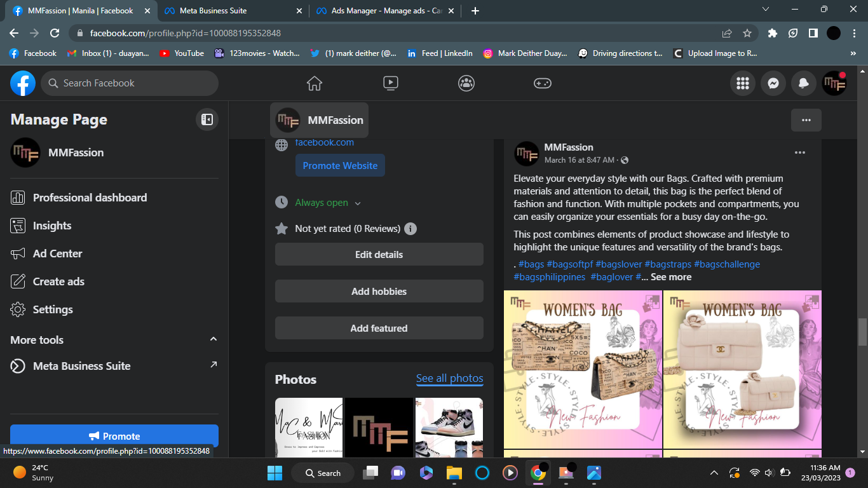Expand the Always open hours dropdown
868x488 pixels.
(358, 203)
